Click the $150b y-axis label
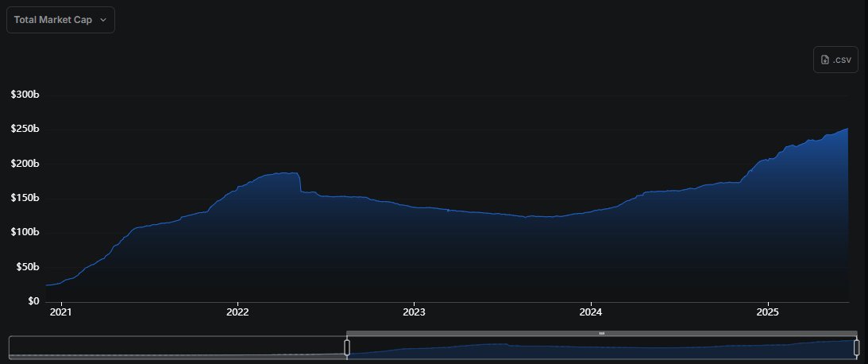Screen dimensions: 868x364 [x=25, y=199]
